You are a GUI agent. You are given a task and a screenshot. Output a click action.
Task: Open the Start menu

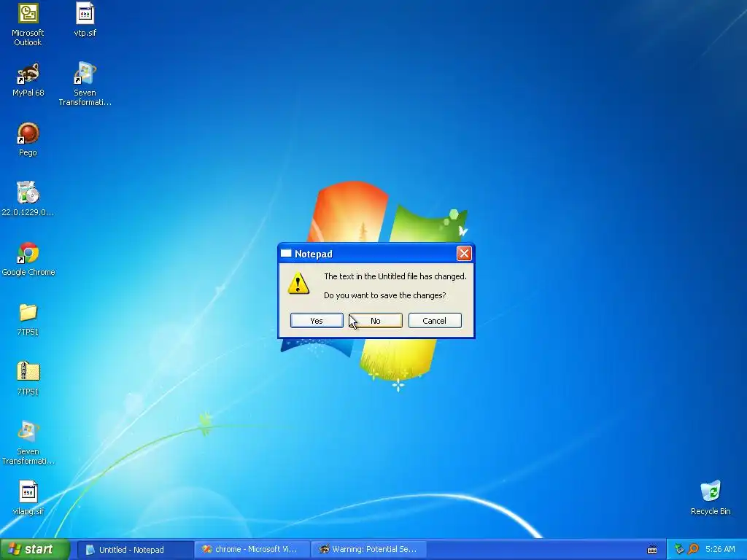(35, 549)
